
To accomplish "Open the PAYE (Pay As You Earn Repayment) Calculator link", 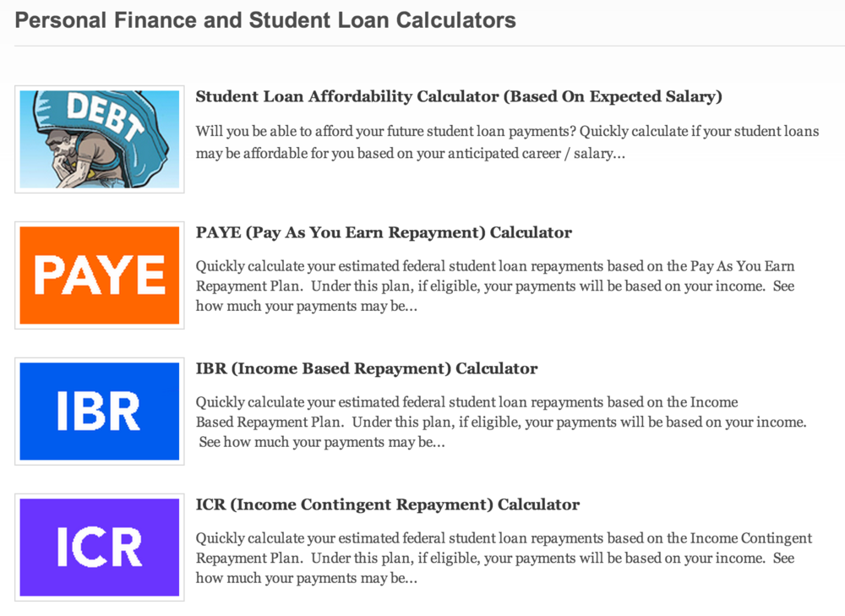I will pyautogui.click(x=384, y=232).
